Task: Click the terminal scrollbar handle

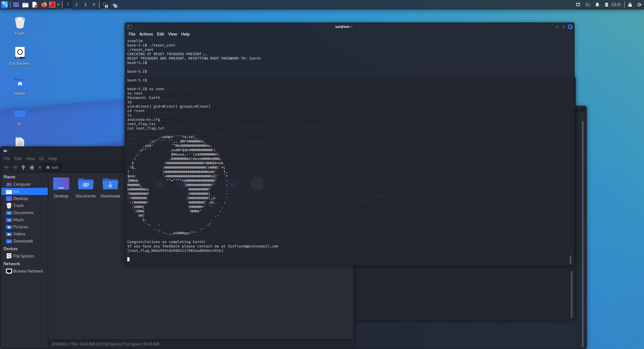Action: (571, 259)
